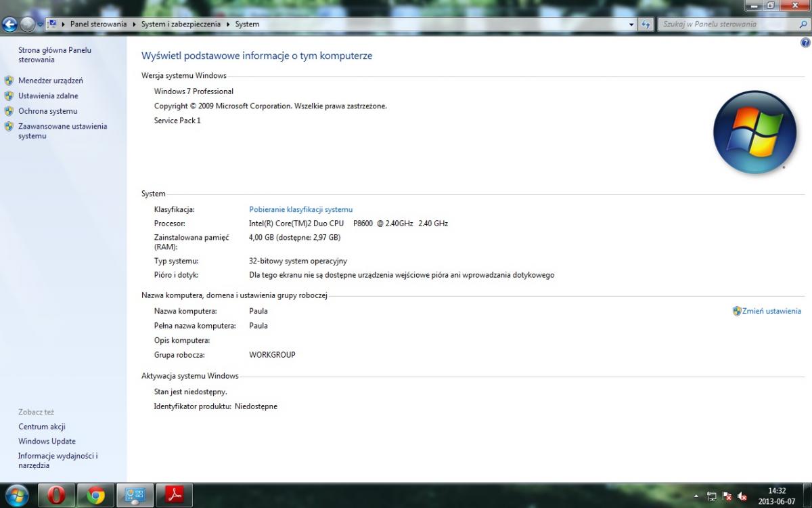Viewport: 812px width, 508px height.
Task: Refresh the page with the refresh button
Action: tap(646, 24)
